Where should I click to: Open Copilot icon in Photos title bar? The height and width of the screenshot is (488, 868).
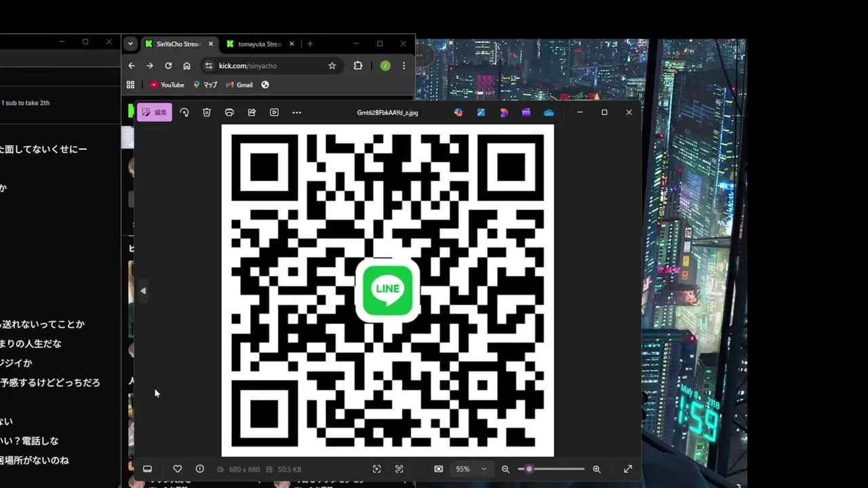[x=458, y=113]
